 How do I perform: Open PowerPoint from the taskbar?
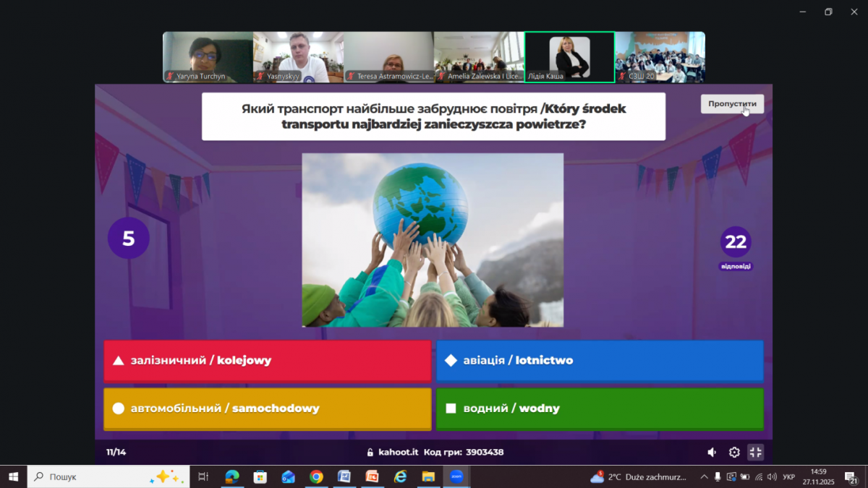pyautogui.click(x=373, y=476)
